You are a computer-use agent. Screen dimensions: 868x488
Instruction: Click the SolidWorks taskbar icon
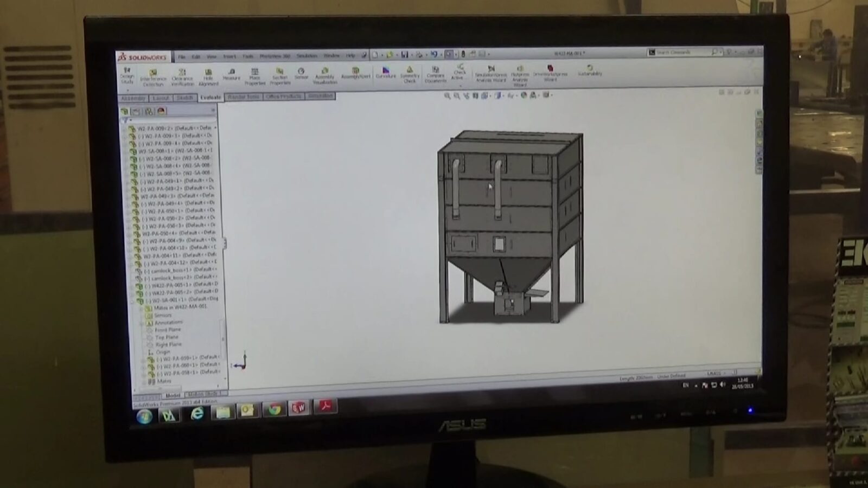[299, 408]
